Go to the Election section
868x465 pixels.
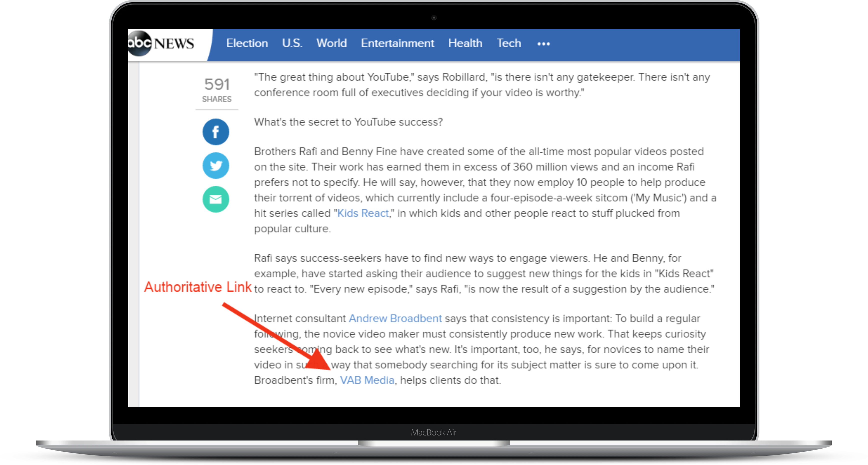(x=247, y=43)
